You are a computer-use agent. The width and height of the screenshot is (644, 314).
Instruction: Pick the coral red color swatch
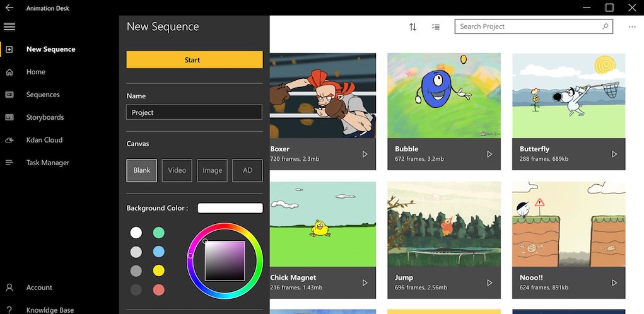point(158,290)
